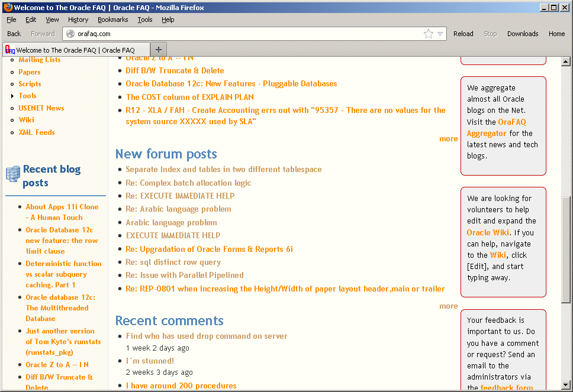Image resolution: width=573 pixels, height=392 pixels.
Task: Click the bookmark star icon in address bar
Action: pyautogui.click(x=429, y=34)
